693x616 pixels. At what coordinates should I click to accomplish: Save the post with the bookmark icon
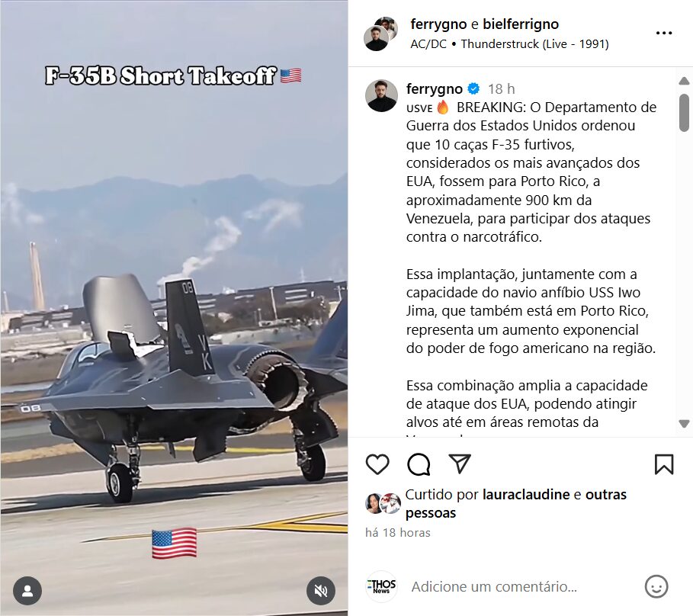[x=664, y=464]
